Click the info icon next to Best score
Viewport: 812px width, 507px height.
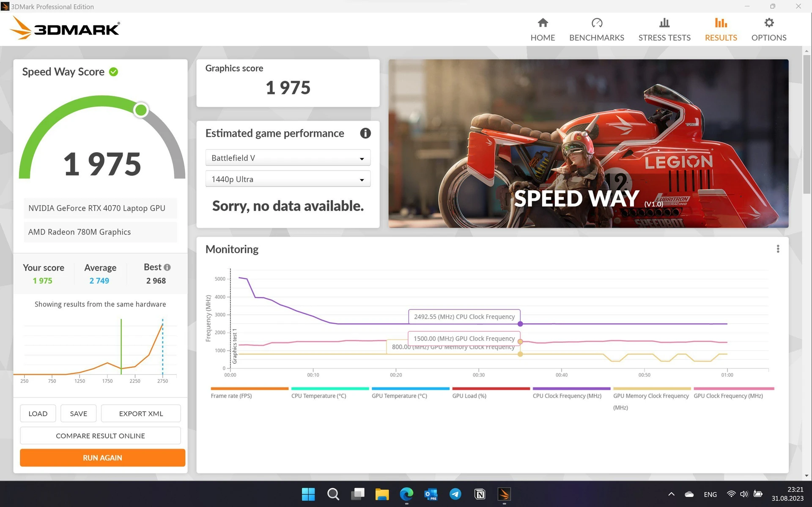[167, 267]
